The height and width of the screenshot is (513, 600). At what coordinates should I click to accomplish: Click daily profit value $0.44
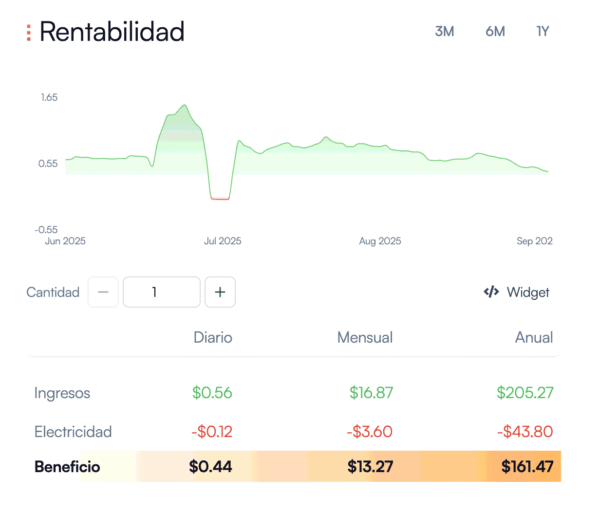[x=210, y=467]
